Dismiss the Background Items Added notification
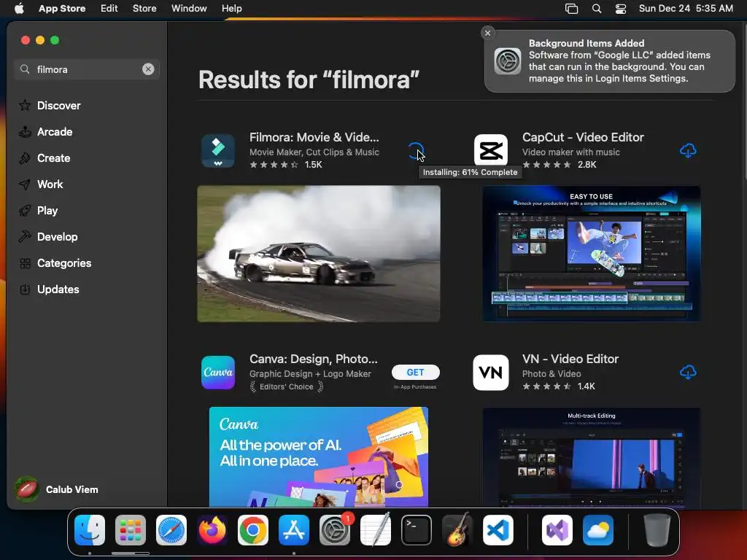This screenshot has height=560, width=747. 487,33
